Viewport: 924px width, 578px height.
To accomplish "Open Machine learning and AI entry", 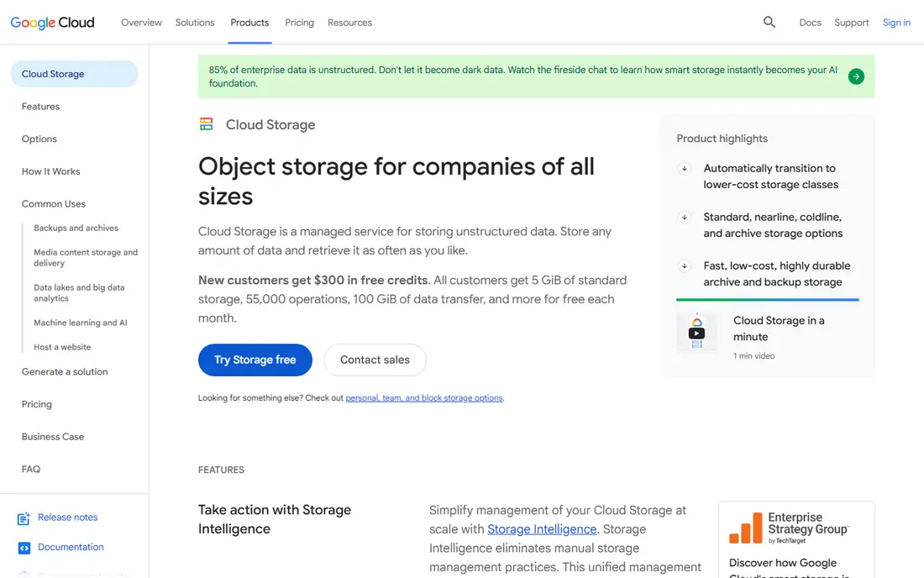I will 80,323.
